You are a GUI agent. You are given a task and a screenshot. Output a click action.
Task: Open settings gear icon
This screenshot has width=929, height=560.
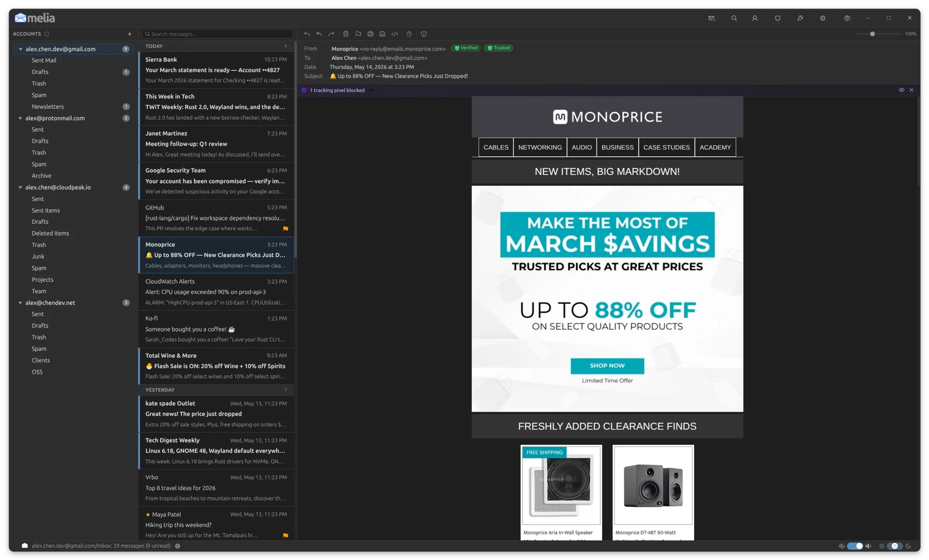(x=823, y=18)
